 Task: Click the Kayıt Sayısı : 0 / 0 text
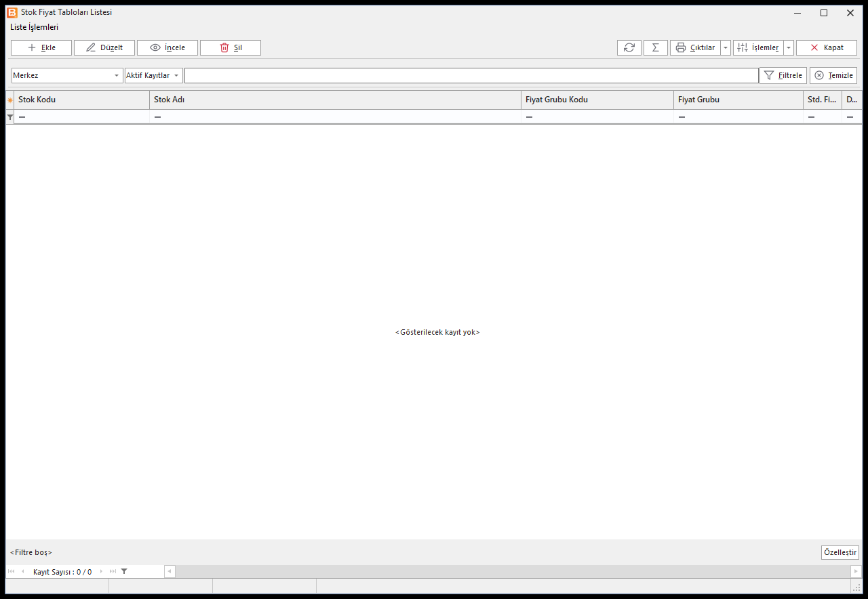62,572
